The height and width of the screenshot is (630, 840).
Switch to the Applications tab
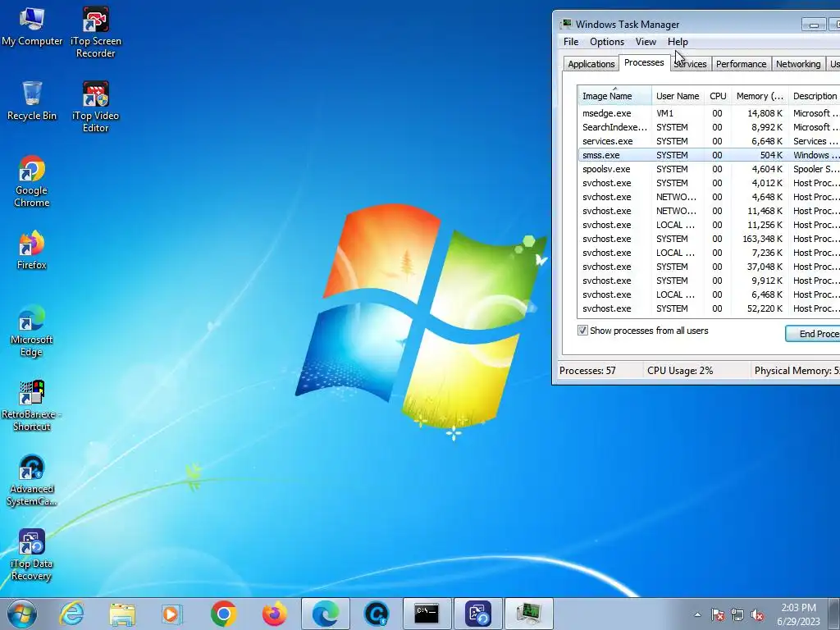pos(591,64)
